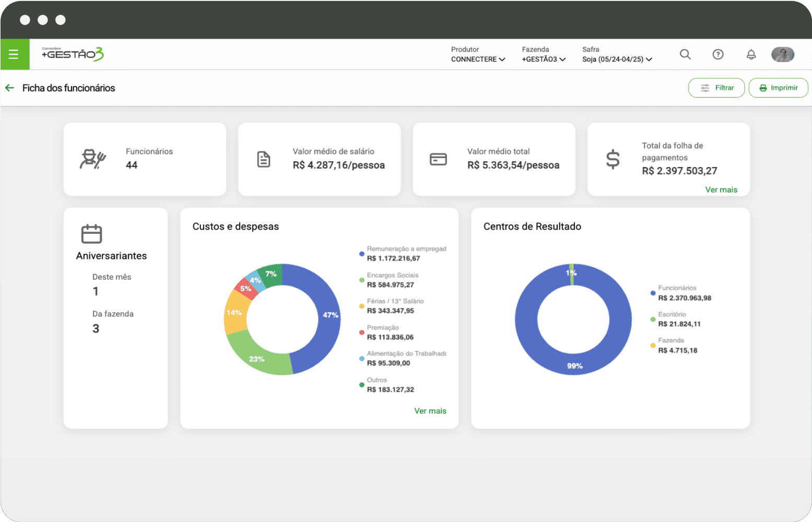Image resolution: width=812 pixels, height=522 pixels.
Task: Open the notifications bell
Action: click(751, 54)
